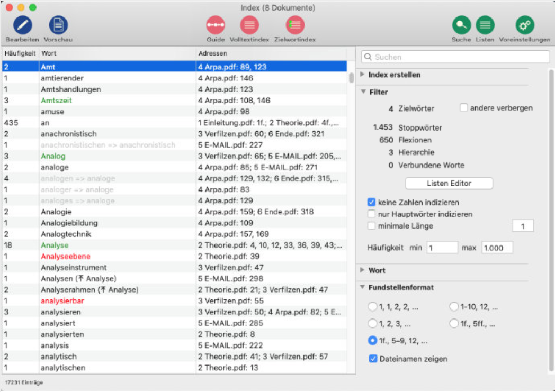The width and height of the screenshot is (555, 392).
Task: Open the Suche panel
Action: (461, 25)
